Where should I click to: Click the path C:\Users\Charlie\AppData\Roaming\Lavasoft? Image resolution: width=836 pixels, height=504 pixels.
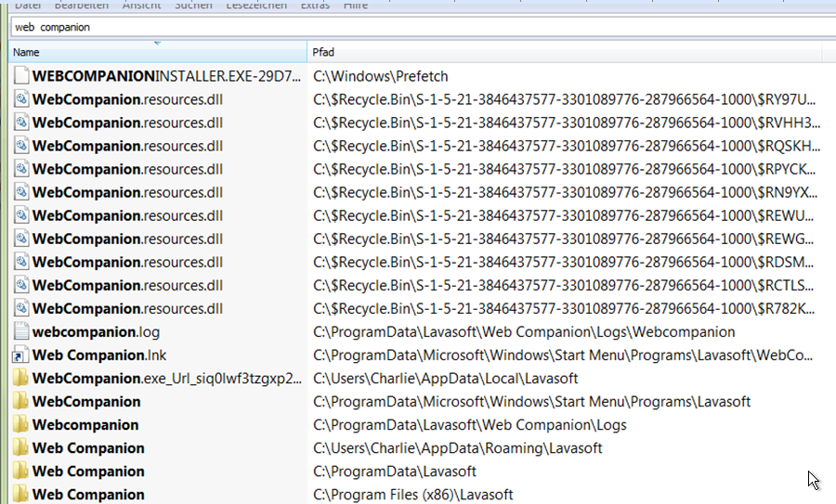point(457,448)
